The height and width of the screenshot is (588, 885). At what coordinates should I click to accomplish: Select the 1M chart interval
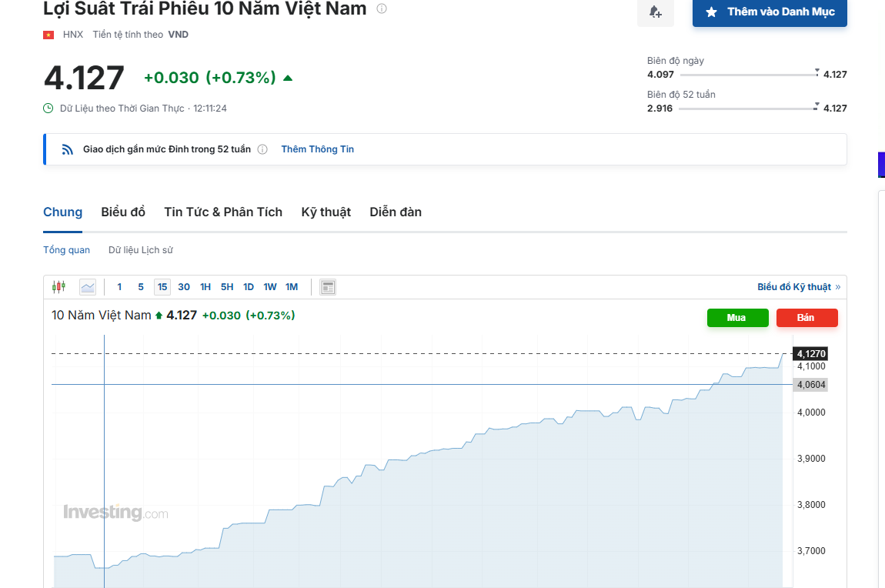tap(292, 287)
